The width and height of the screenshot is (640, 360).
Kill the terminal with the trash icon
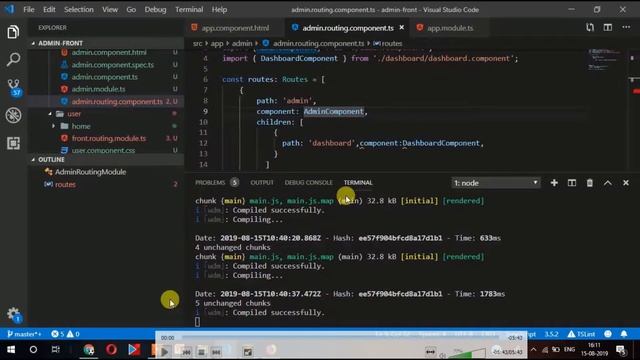(590, 183)
